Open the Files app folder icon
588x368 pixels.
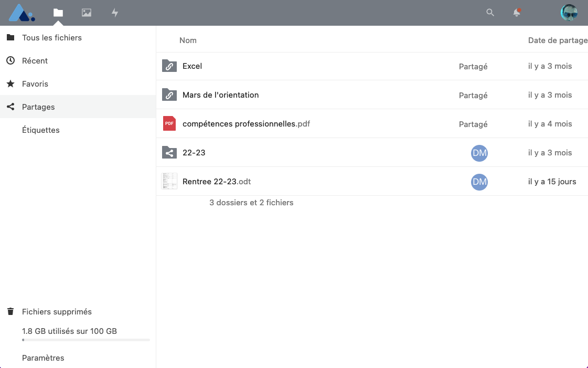58,13
